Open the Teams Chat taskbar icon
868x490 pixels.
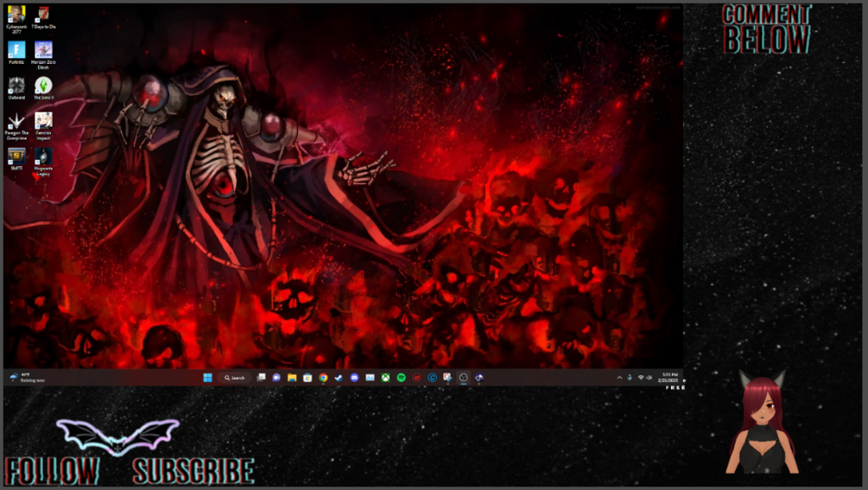pos(276,378)
